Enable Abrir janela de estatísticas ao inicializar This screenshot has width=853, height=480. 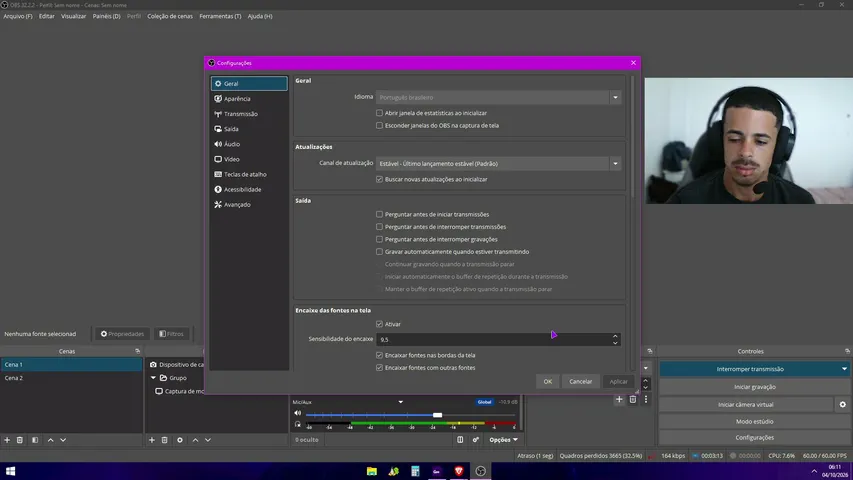[379, 113]
